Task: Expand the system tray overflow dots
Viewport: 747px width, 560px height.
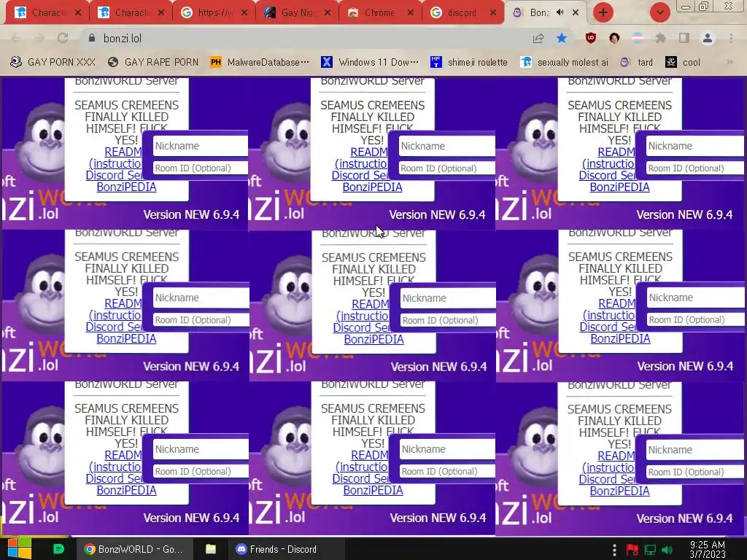Action: (614, 550)
